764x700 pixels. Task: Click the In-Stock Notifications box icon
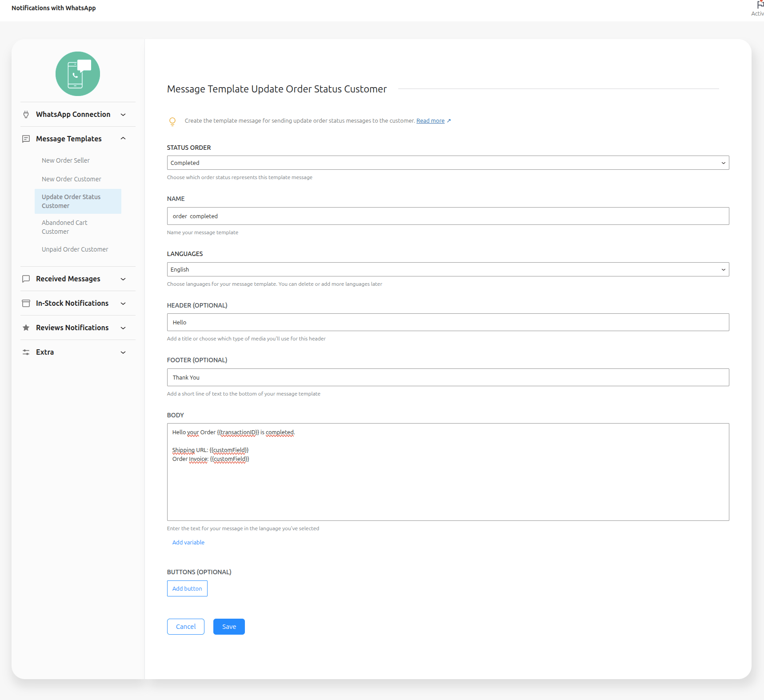26,303
